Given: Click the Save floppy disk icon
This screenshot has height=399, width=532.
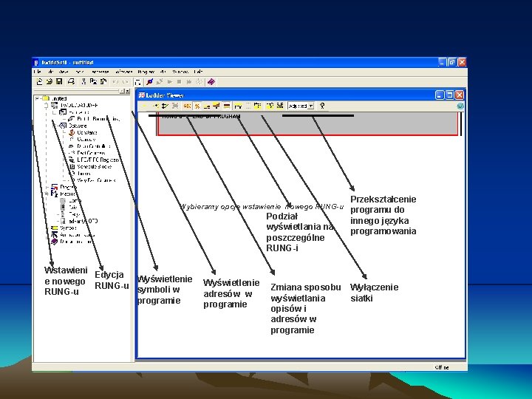Looking at the screenshot, I should [x=59, y=82].
